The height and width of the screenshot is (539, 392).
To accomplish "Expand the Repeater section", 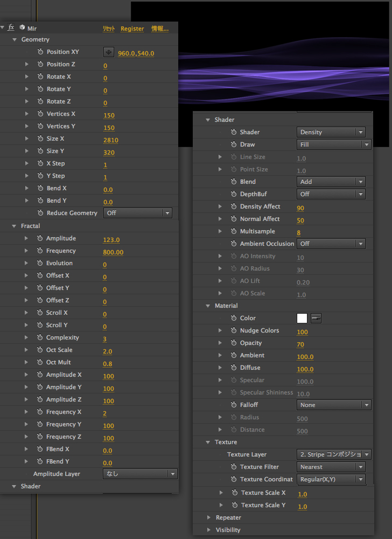I will point(208,517).
